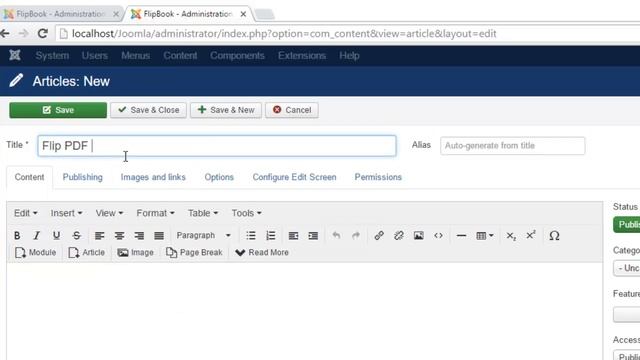
Task: Decrease indent of paragraph
Action: [293, 236]
